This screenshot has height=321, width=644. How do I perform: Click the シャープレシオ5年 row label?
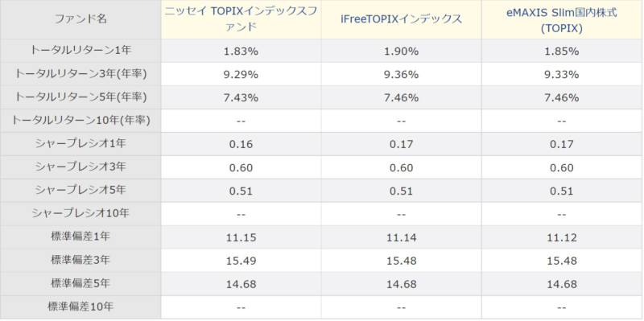pyautogui.click(x=80, y=190)
